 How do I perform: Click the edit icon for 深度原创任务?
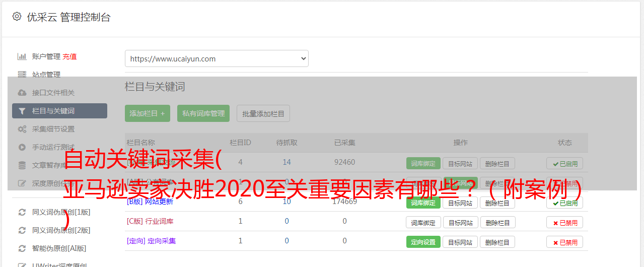click(22, 183)
